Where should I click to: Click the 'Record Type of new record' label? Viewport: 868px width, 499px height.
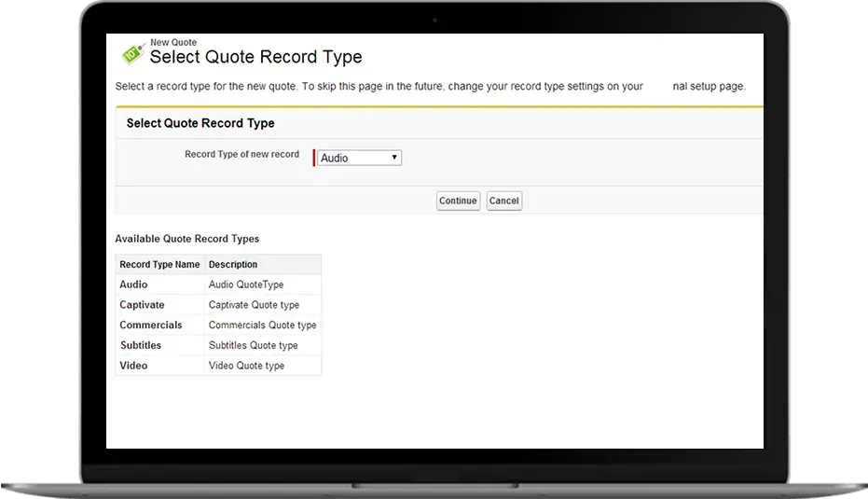241,154
